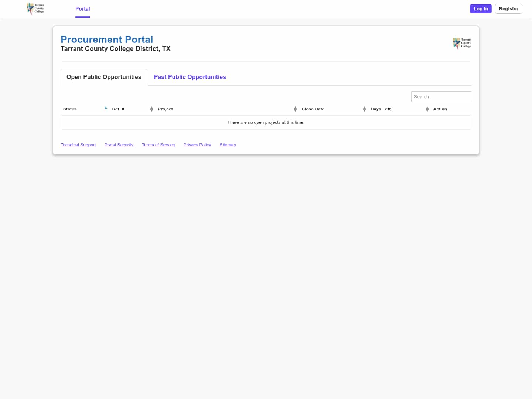The width and height of the screenshot is (532, 399).
Task: View the Terms of Service link
Action: (x=158, y=145)
